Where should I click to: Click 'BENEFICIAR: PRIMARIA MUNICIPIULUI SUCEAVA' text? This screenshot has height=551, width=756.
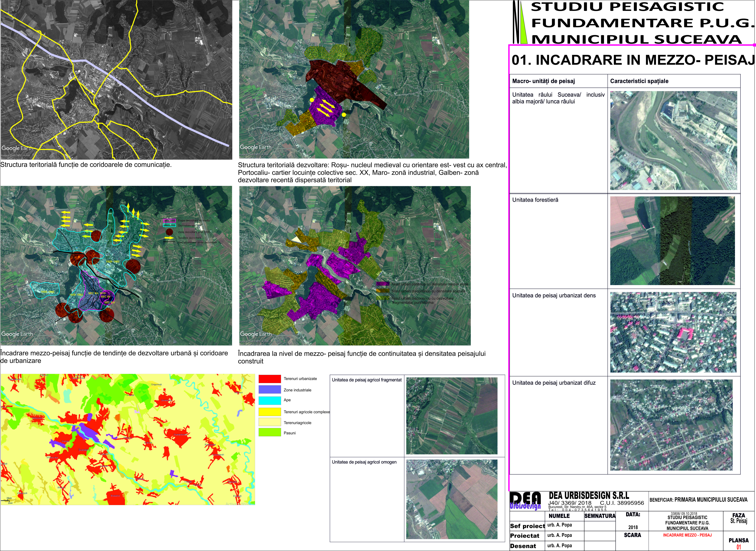[x=698, y=500]
